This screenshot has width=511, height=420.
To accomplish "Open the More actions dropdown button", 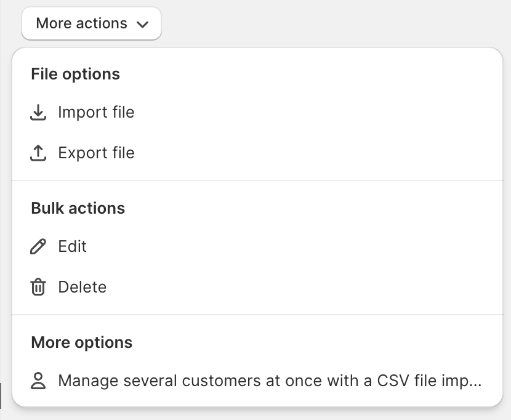I will pos(91,23).
